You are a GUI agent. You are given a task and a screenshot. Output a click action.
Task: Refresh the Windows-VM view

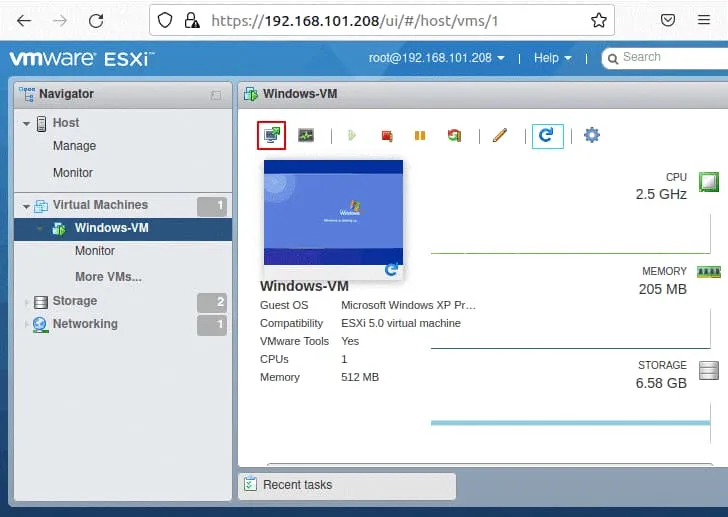[x=547, y=135]
